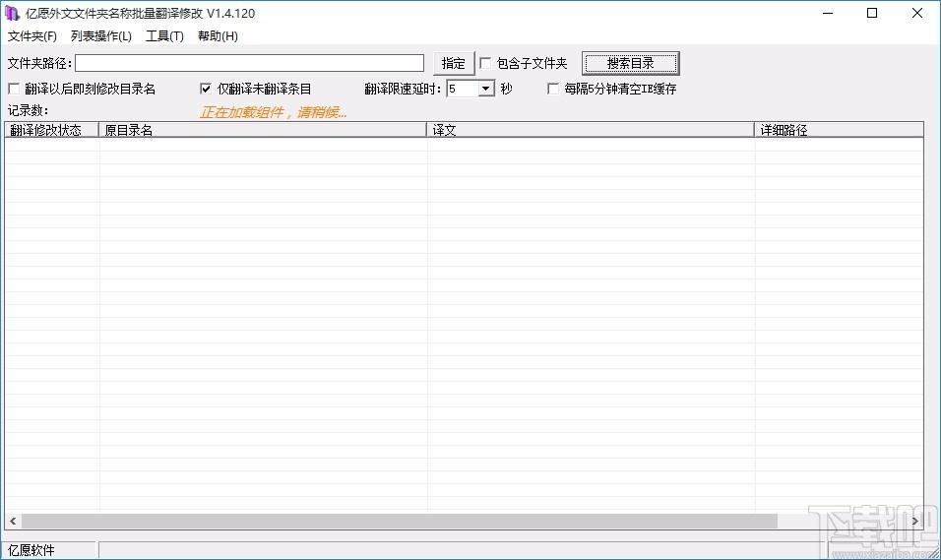Enable 翻译以后即刻修改目录名 checkbox
This screenshot has height=560, width=941.
coord(14,89)
